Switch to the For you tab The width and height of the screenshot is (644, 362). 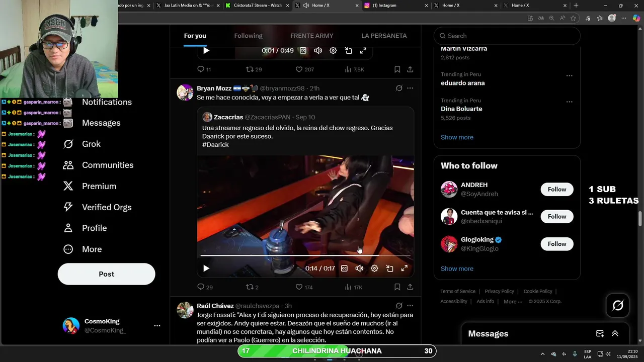pyautogui.click(x=195, y=36)
